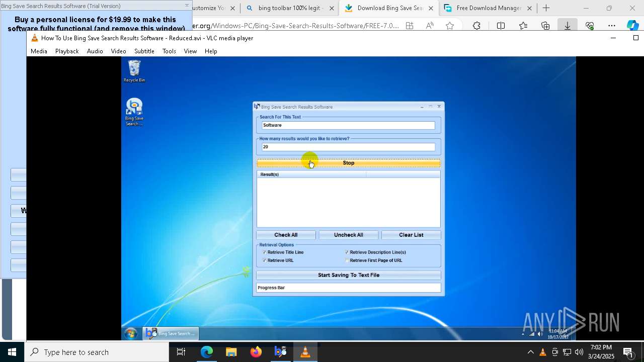644x362 pixels.
Task: Open Task View on the taskbar
Action: tap(181, 352)
